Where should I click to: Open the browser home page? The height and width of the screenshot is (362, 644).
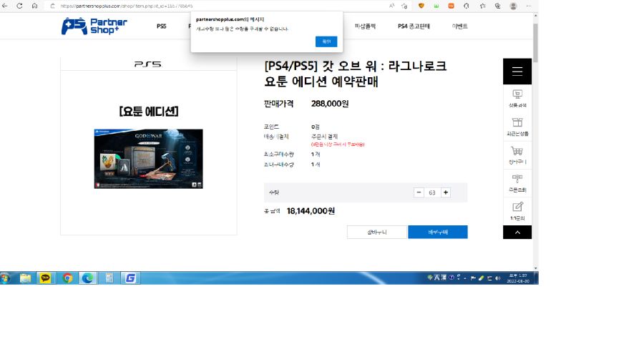tap(34, 6)
